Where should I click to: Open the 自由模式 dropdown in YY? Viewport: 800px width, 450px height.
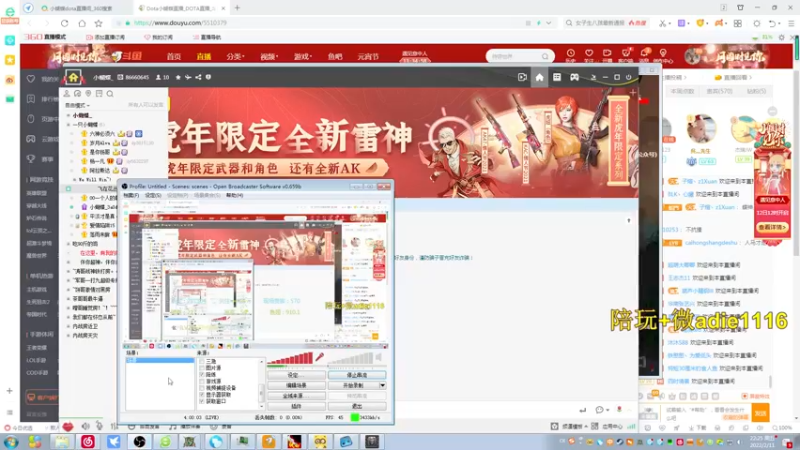pyautogui.click(x=78, y=105)
